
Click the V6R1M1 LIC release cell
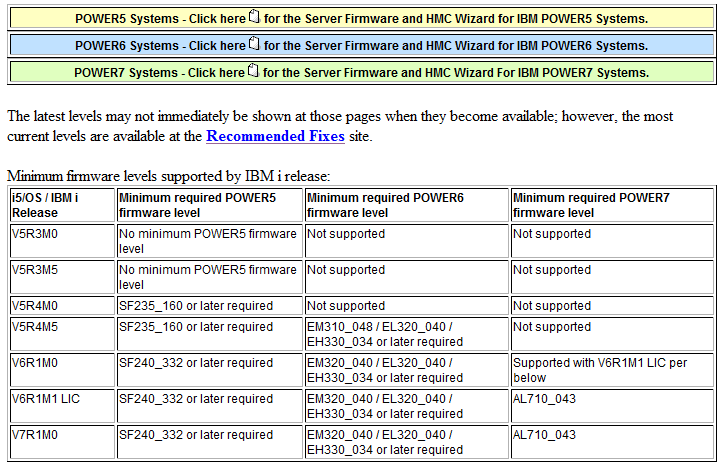coord(62,406)
